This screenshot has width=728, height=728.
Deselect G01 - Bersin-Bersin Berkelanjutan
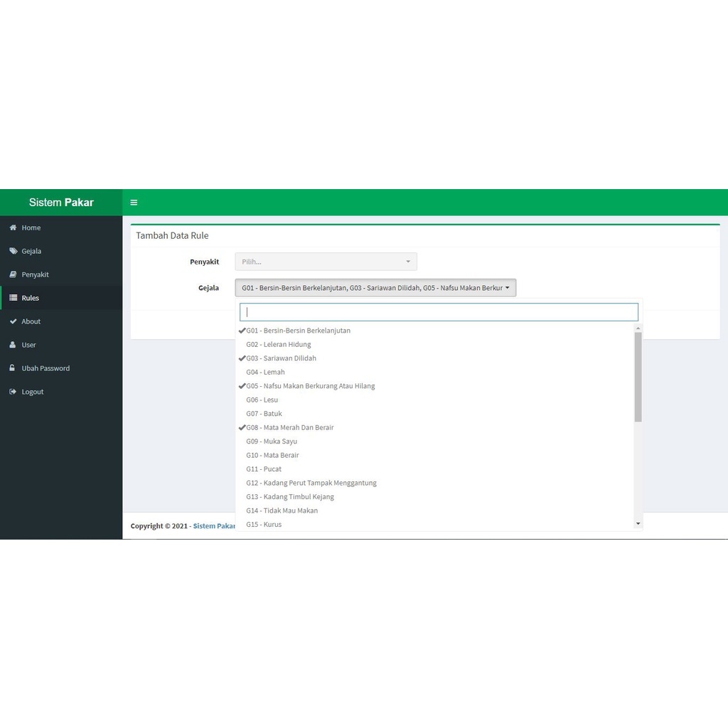click(434, 331)
